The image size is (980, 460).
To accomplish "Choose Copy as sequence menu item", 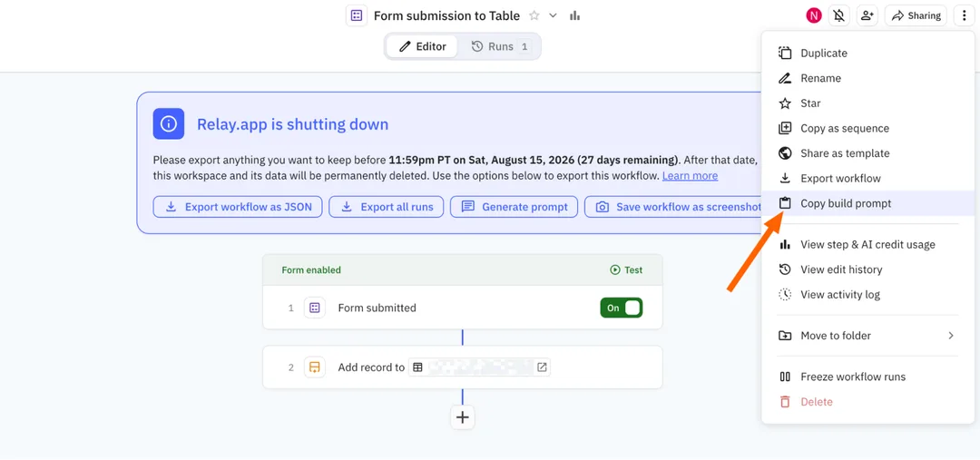I will tap(868, 128).
